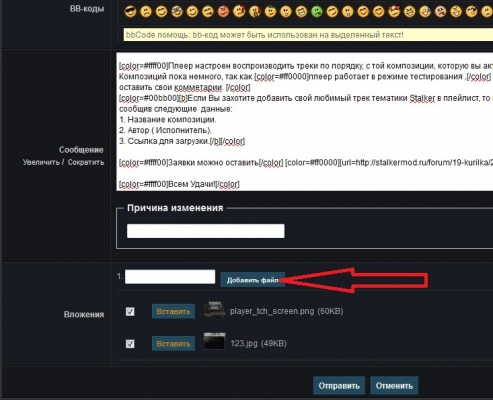Click the Добавить файл button
This screenshot has width=493, height=400.
(x=253, y=280)
